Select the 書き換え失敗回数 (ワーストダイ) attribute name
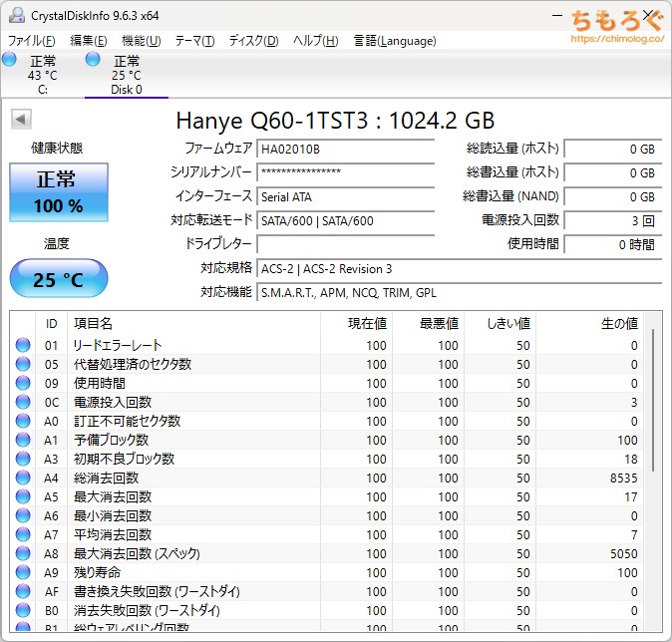Image resolution: width=672 pixels, height=642 pixels. (x=157, y=591)
